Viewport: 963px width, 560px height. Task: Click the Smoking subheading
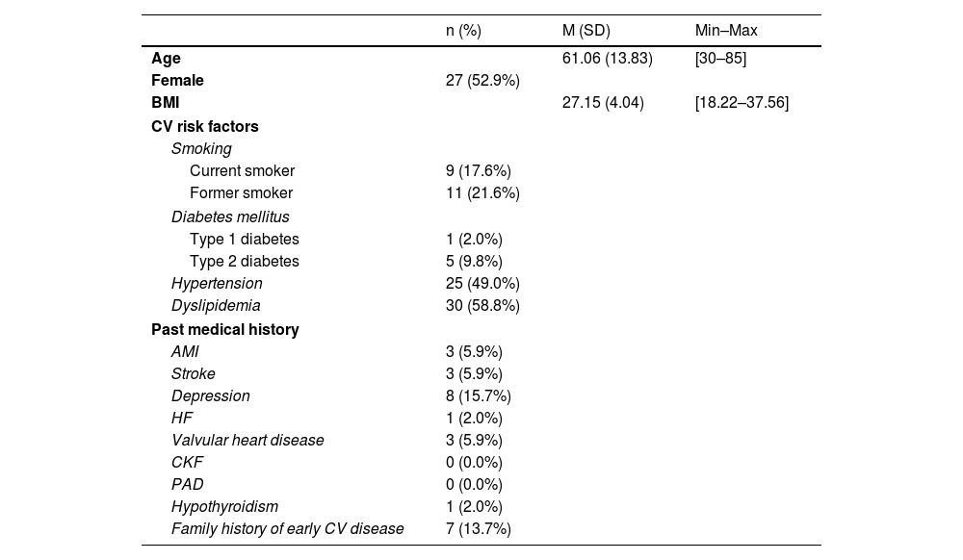coord(201,149)
